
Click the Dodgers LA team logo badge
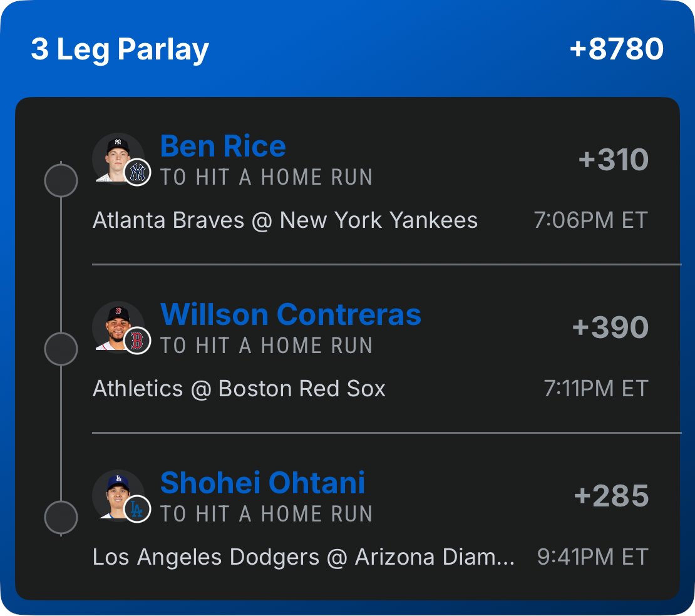coord(137,509)
